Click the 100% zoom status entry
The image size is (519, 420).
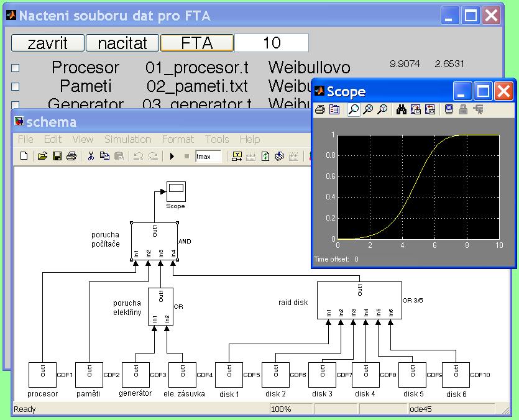tap(291, 409)
